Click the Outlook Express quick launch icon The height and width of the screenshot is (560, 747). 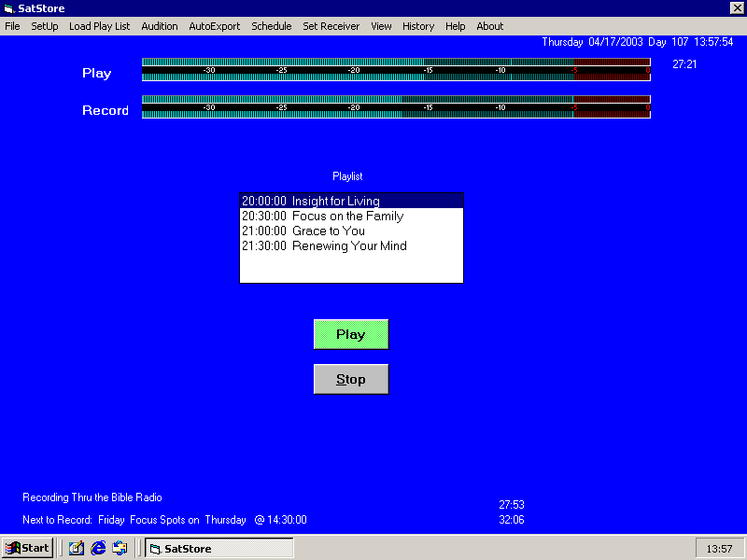coord(120,548)
